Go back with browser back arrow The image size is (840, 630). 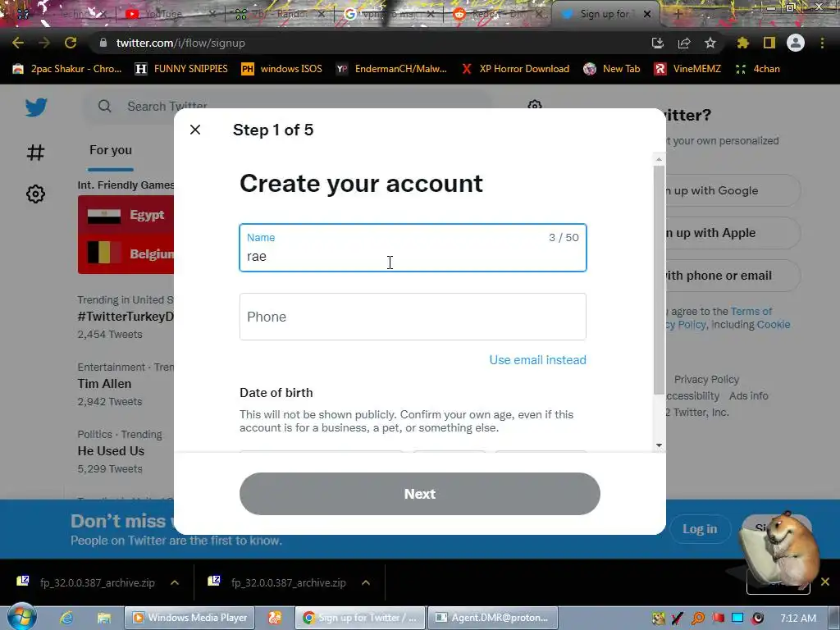pyautogui.click(x=18, y=43)
